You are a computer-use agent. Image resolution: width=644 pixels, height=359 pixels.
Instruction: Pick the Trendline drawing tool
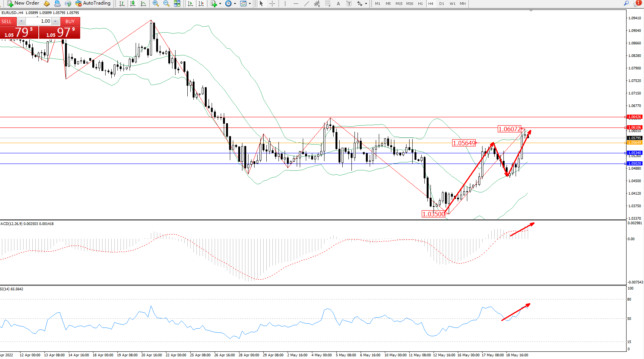[x=306, y=3]
